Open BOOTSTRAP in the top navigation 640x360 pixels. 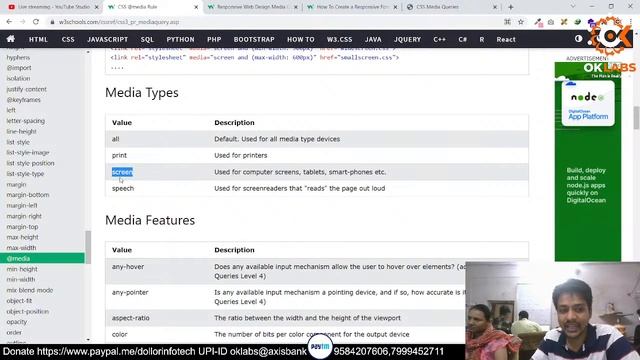[x=254, y=39]
